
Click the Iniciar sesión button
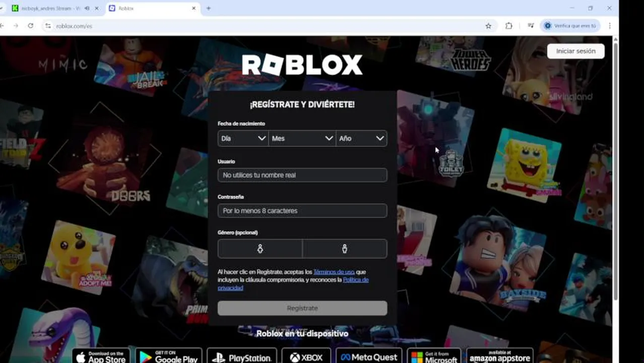(575, 51)
